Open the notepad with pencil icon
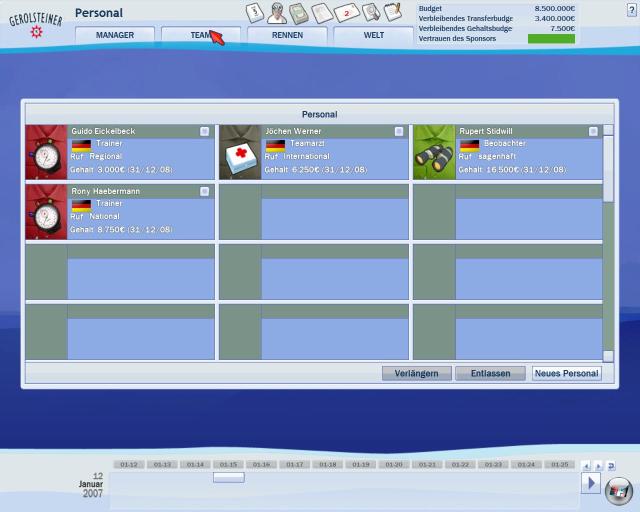This screenshot has width=640, height=512. click(x=393, y=12)
